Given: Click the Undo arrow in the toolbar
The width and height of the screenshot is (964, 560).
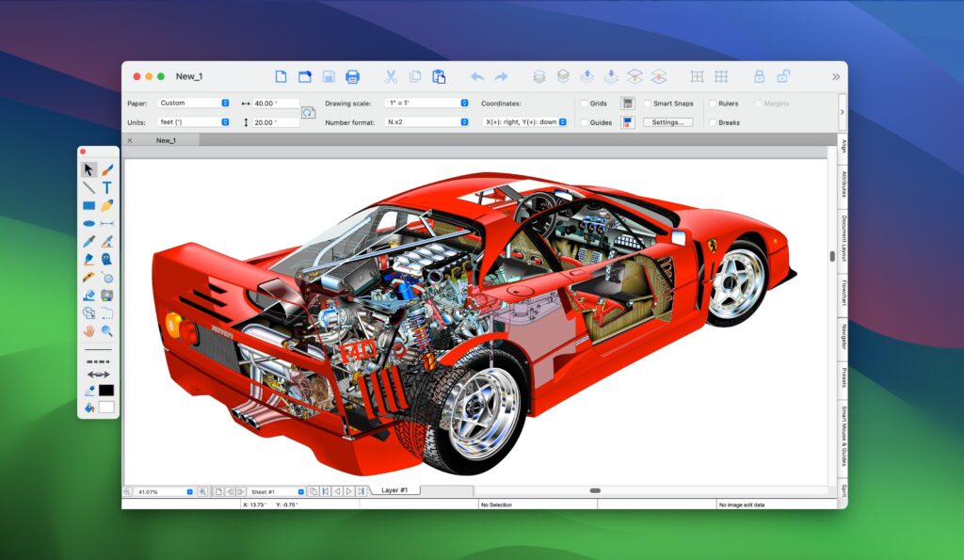Looking at the screenshot, I should click(x=477, y=77).
